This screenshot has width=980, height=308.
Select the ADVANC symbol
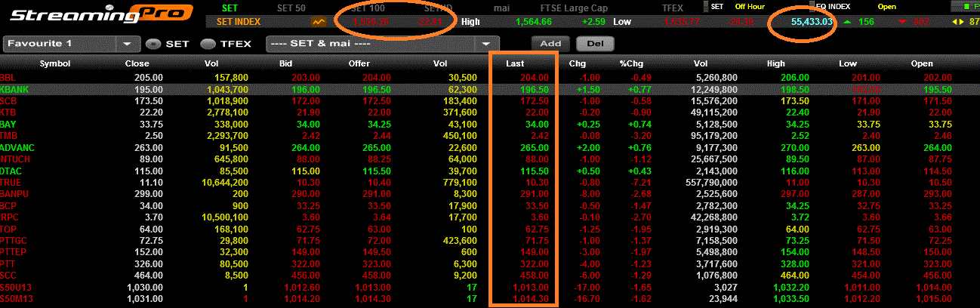17,147
